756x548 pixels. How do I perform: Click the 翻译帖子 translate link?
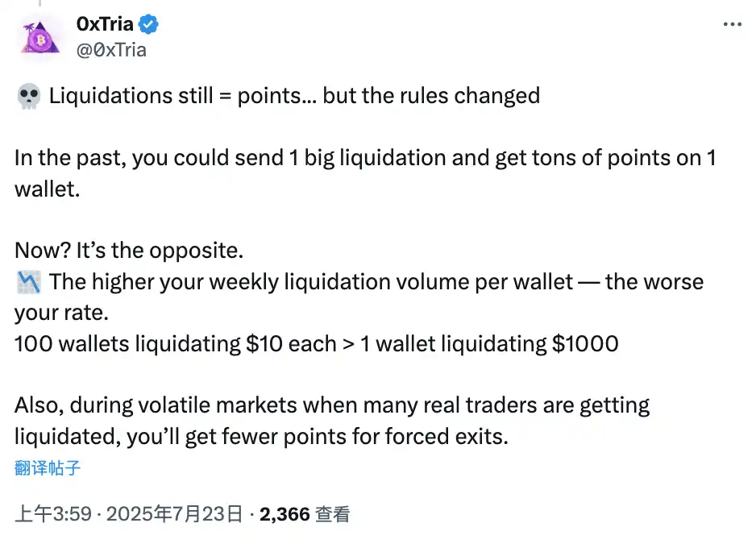tap(48, 467)
